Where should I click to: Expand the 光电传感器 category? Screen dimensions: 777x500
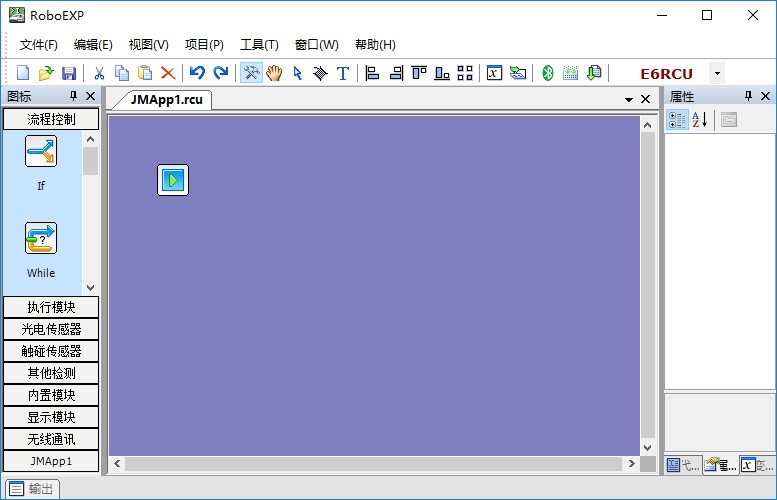click(x=51, y=329)
